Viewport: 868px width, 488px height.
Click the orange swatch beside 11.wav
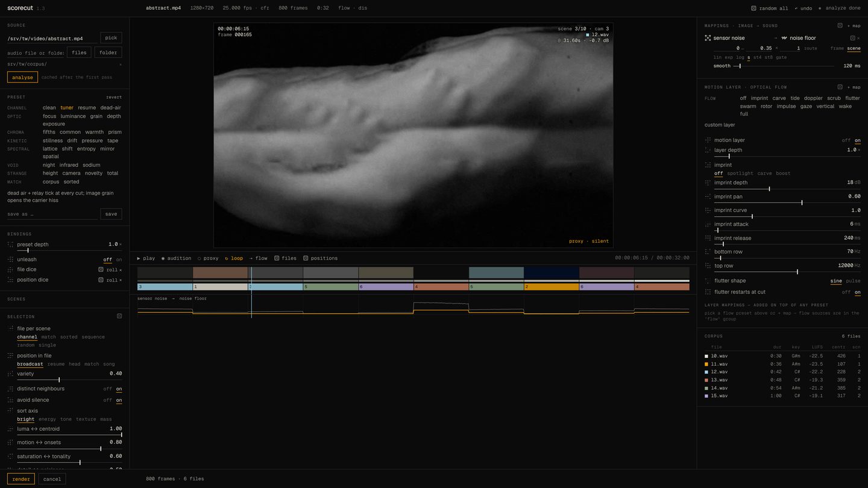[x=706, y=364]
